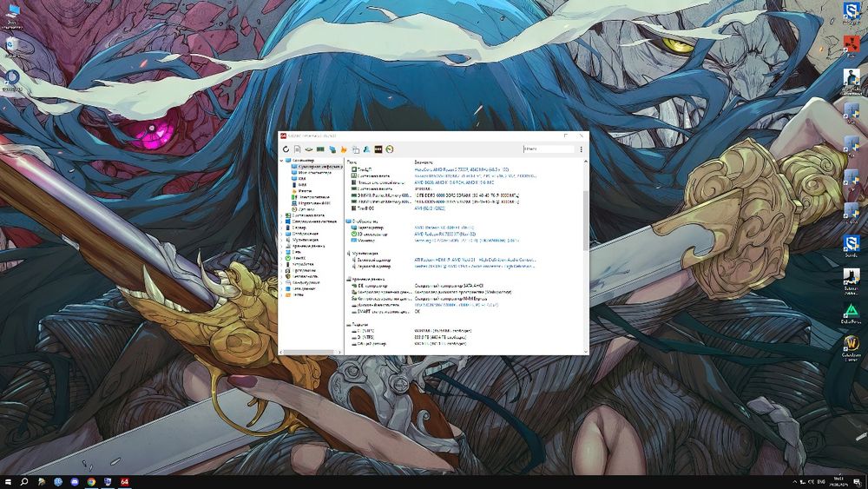Open the Системная плата value link

tap(475, 176)
